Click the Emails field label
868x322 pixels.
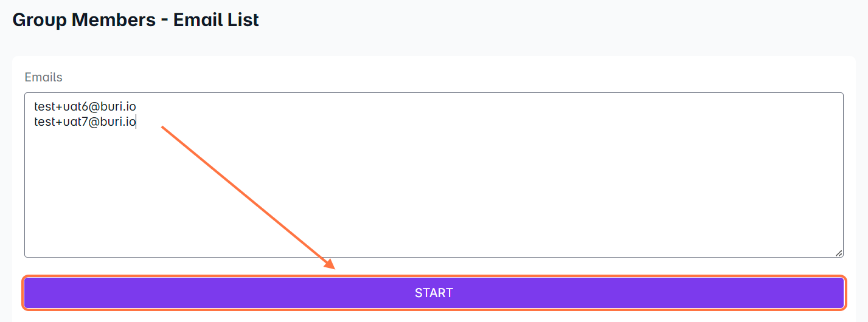point(43,77)
